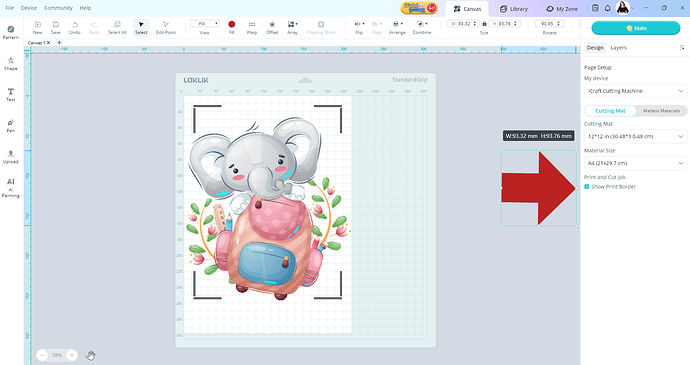Click the Warp tool

(x=252, y=27)
